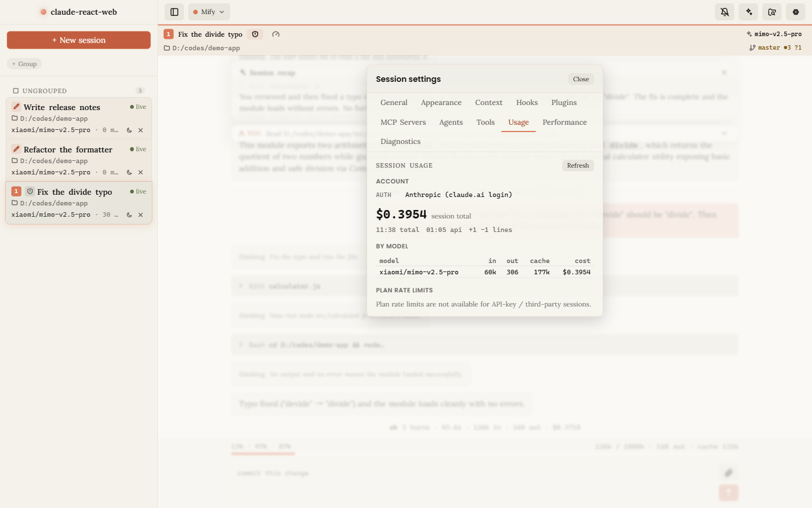Switch to the MCP Servers tab
The image size is (812, 508).
tap(403, 122)
